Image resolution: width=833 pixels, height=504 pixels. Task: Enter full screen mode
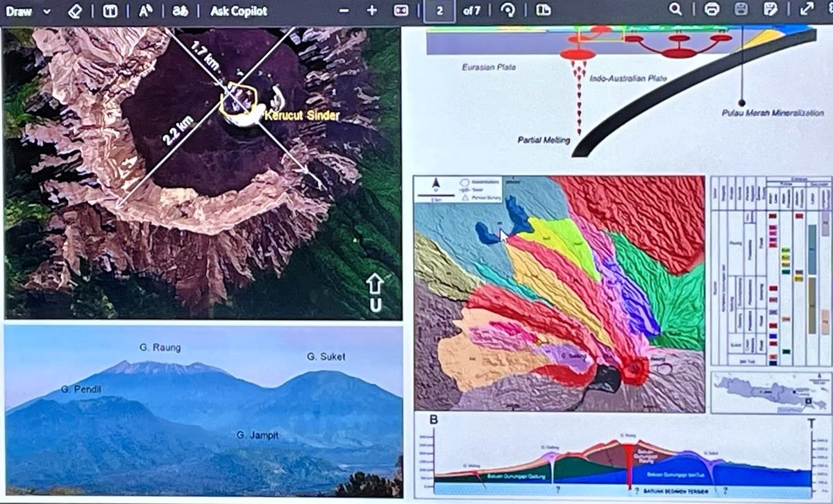point(807,9)
